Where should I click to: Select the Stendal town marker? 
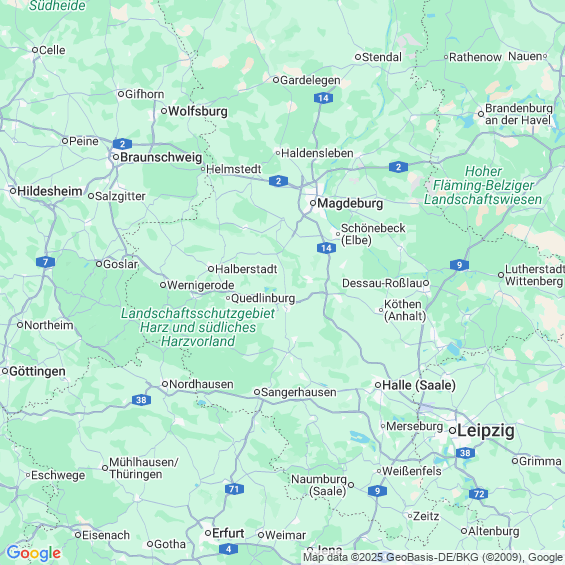coord(358,57)
